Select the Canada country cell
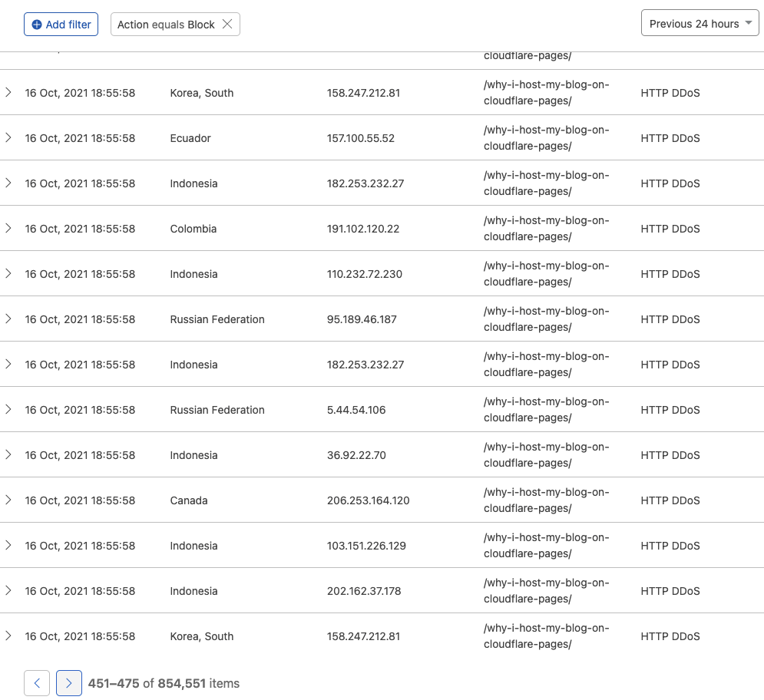Viewport: 764px width, 700px height. click(189, 500)
